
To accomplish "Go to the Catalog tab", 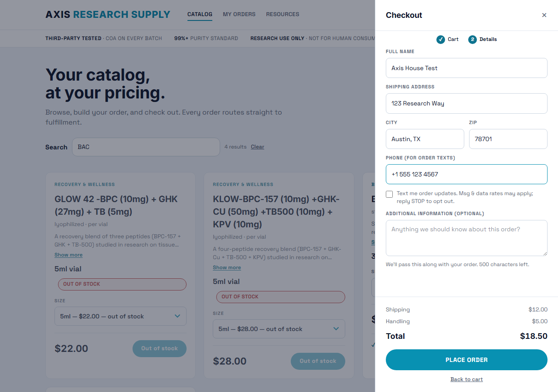I will tap(200, 14).
